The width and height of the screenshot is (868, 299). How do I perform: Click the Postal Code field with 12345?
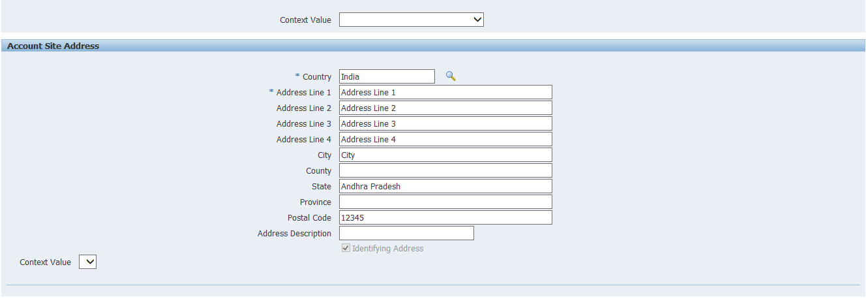[x=445, y=217]
